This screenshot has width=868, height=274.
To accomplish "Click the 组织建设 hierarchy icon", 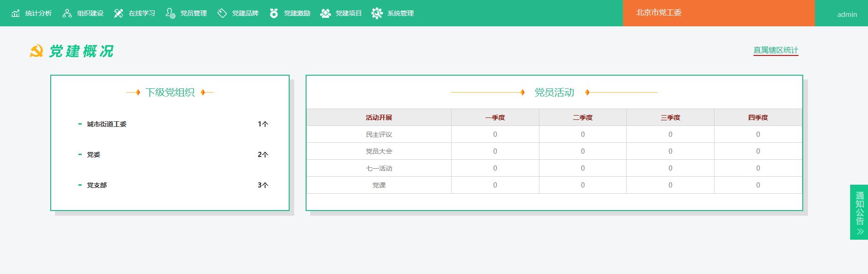I will click(x=67, y=13).
